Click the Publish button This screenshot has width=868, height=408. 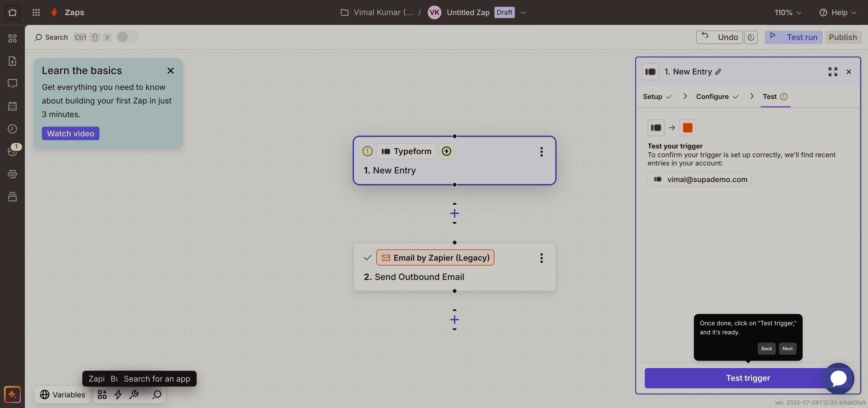point(843,37)
